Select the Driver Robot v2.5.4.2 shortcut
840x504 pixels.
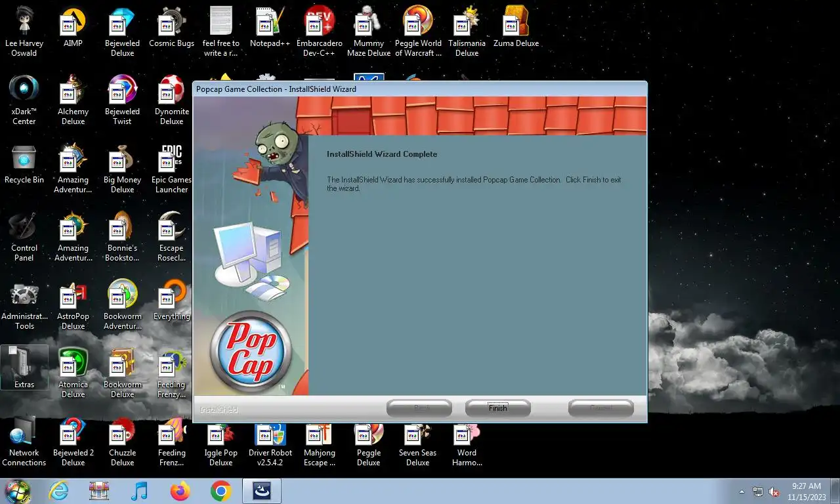270,445
